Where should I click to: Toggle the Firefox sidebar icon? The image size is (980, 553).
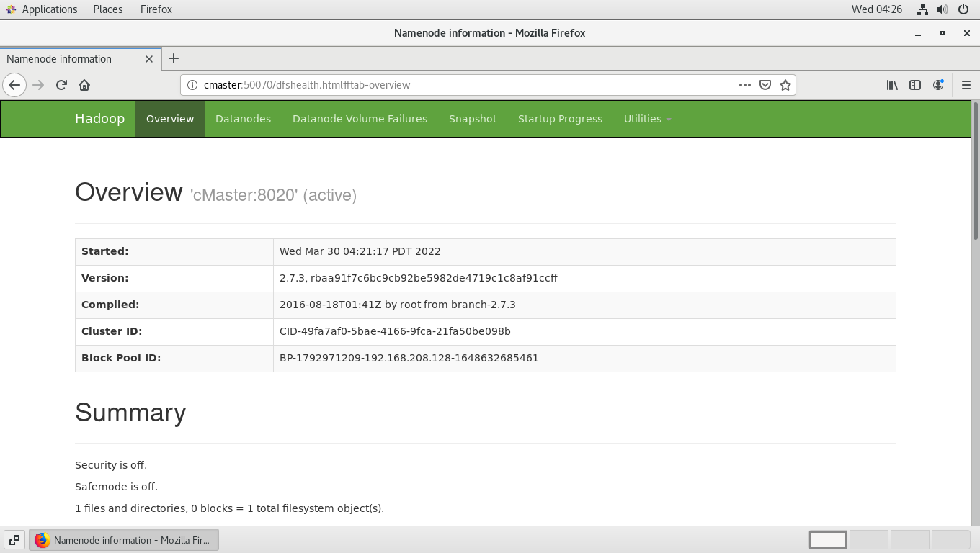(915, 85)
